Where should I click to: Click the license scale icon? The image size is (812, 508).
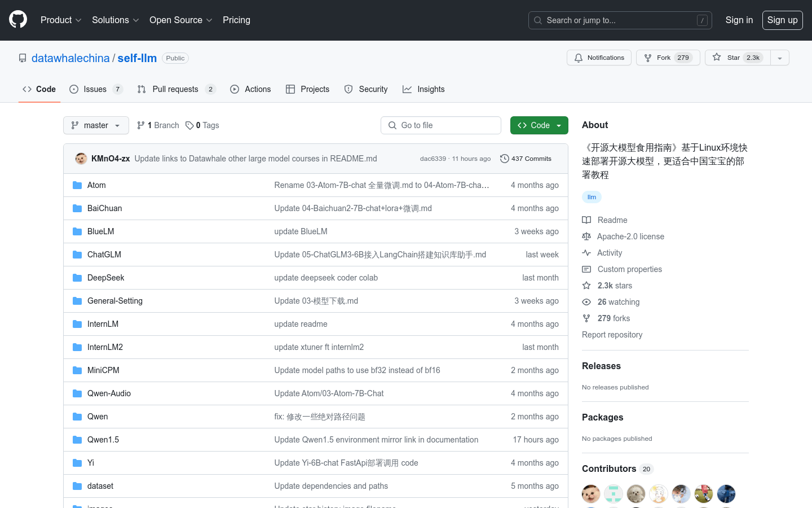[x=586, y=237]
